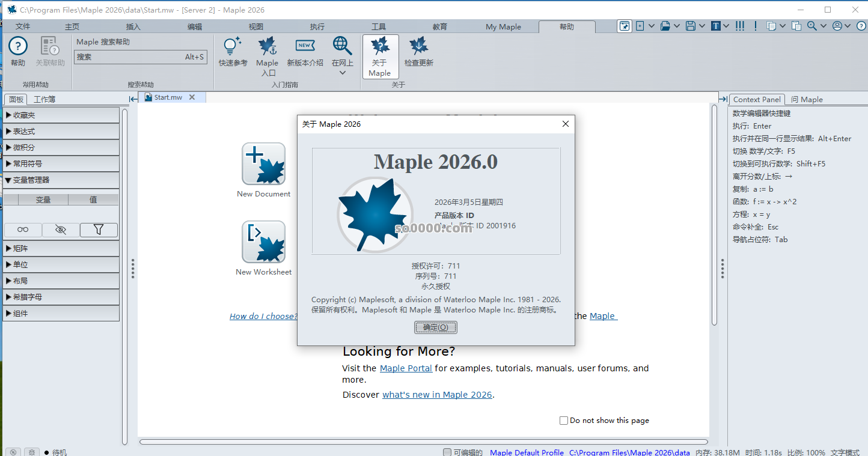Click the copy icon in quick toolbar
This screenshot has height=456, width=868.
772,26
